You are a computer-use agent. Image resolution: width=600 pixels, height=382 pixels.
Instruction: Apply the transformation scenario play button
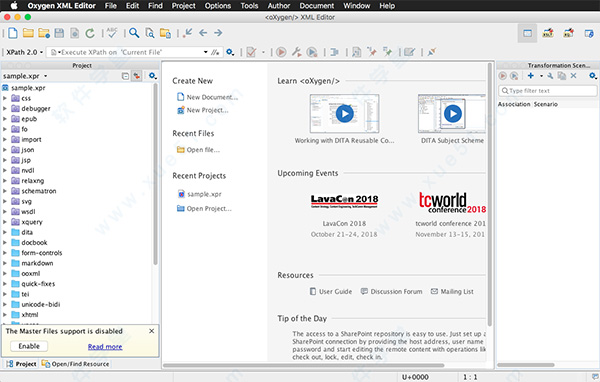[x=281, y=52]
